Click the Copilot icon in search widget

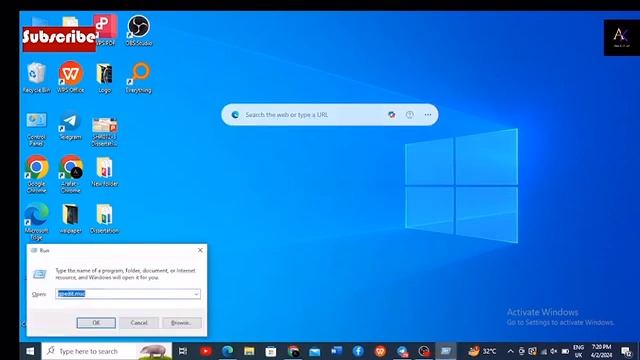(x=392, y=115)
